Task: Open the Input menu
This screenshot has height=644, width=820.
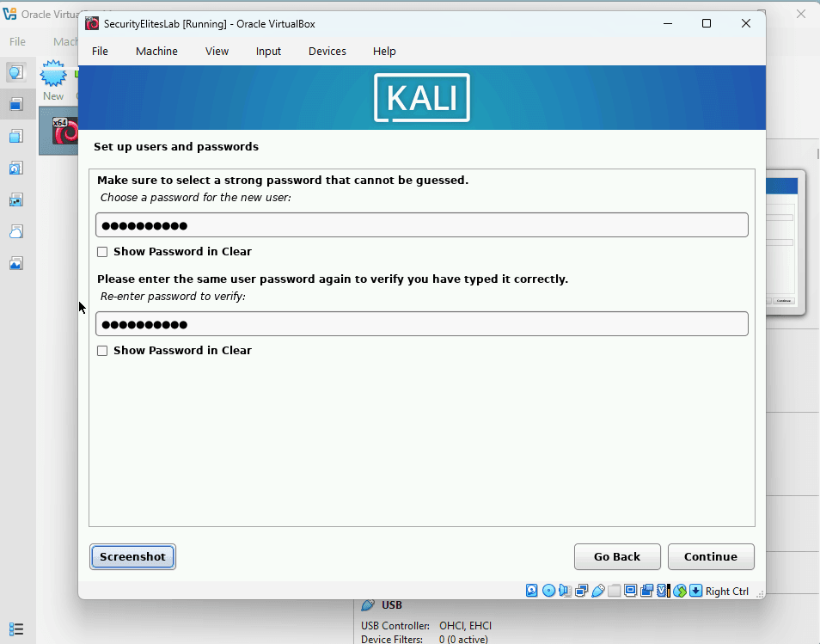Action: pos(268,51)
